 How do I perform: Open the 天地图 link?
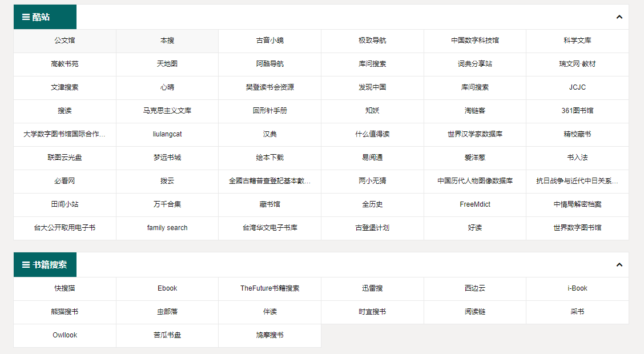tap(167, 64)
